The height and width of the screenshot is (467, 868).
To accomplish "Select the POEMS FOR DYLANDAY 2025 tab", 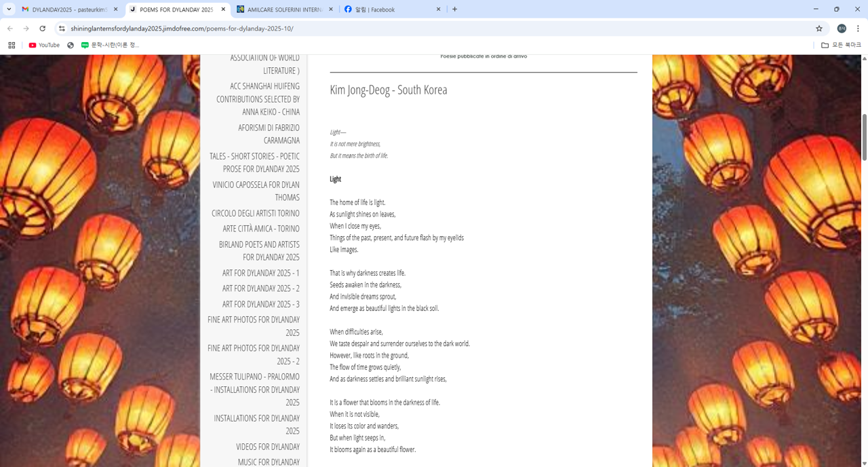I will coord(178,10).
